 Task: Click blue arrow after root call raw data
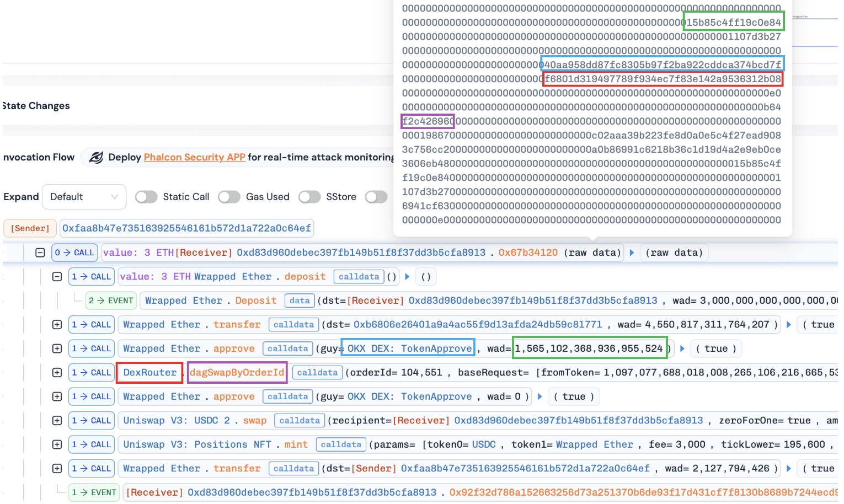pyautogui.click(x=632, y=253)
